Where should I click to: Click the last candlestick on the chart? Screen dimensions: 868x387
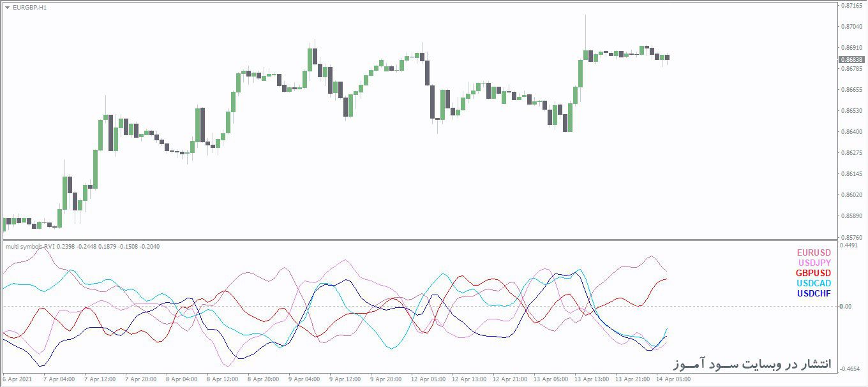(667, 57)
